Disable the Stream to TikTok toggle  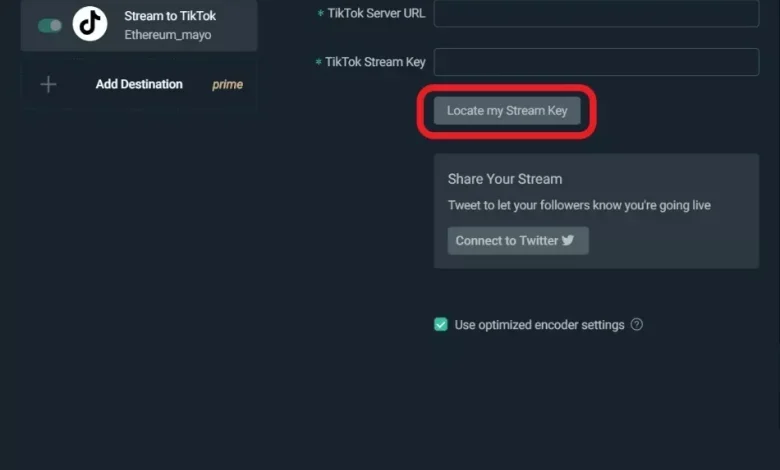tap(50, 25)
